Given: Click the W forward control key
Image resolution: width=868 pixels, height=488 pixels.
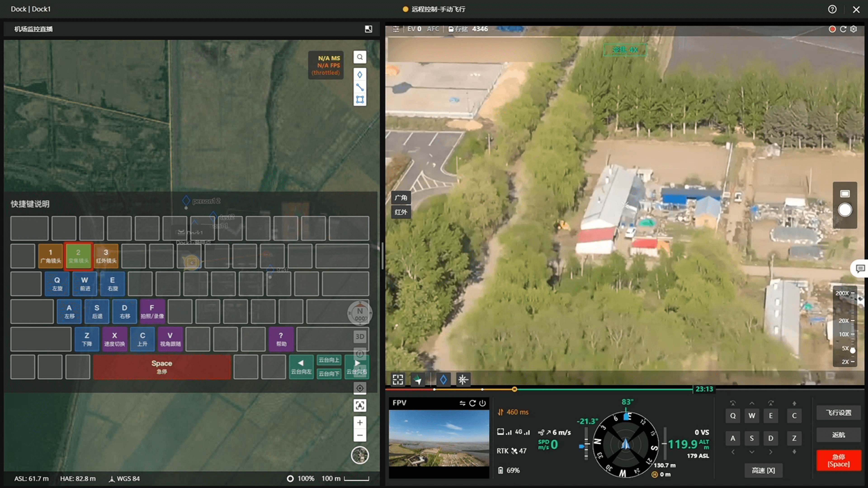Looking at the screenshot, I should coord(751,416).
